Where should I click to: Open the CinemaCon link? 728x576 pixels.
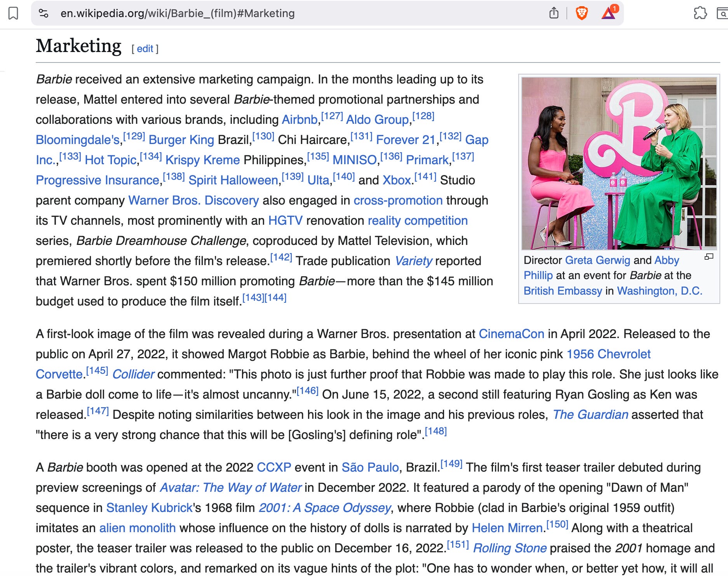click(x=511, y=334)
